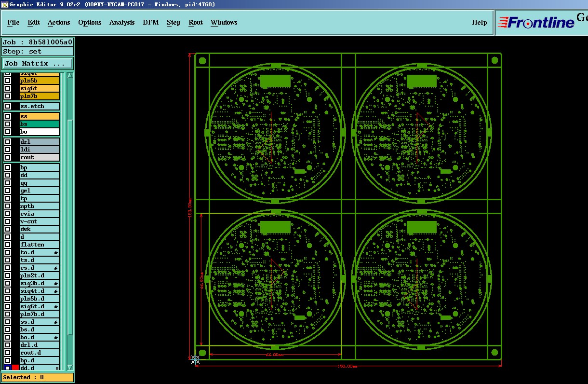Image resolution: width=588 pixels, height=384 pixels.
Task: Click the Job Matrix ... button
Action: click(x=38, y=63)
